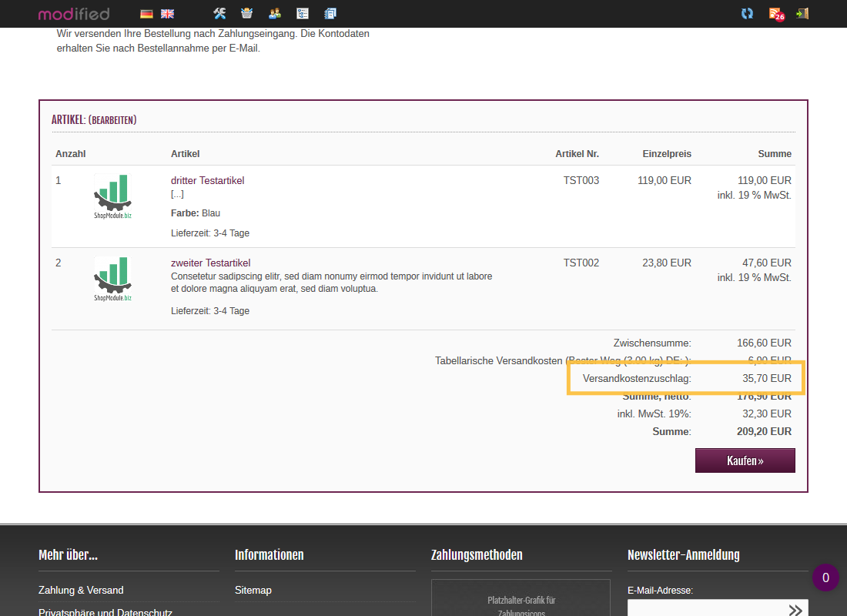Click the zweiter Testartikel product thumbnail
This screenshot has height=616, width=847.
tap(112, 279)
